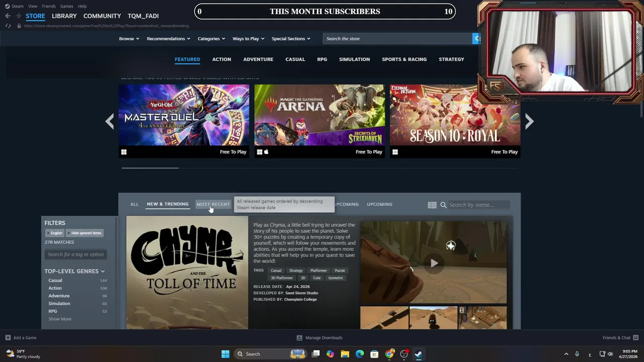Open the Browse dropdown
Image resolution: width=644 pixels, height=362 pixels.
click(129, 39)
